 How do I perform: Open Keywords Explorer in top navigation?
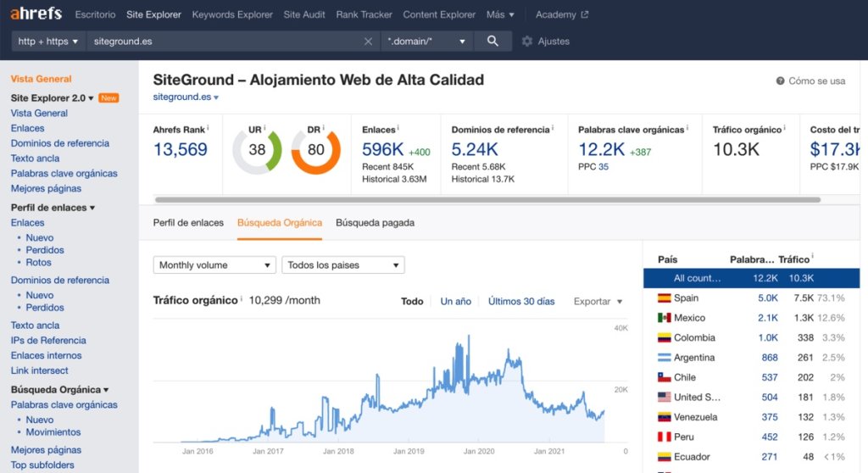point(232,15)
